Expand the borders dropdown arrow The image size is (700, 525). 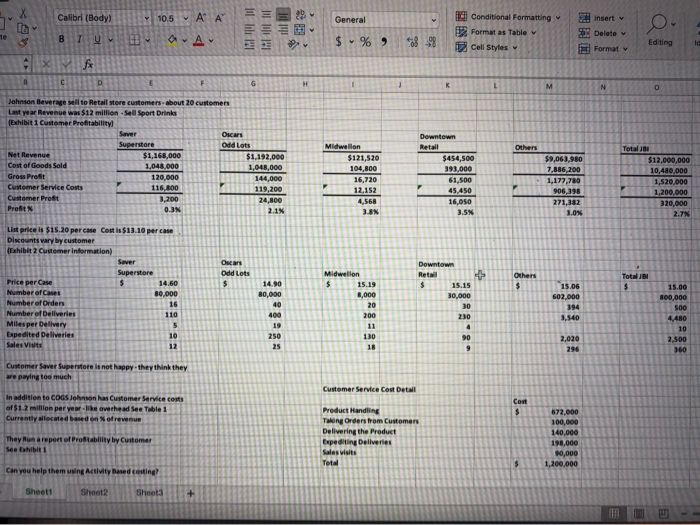click(147, 41)
